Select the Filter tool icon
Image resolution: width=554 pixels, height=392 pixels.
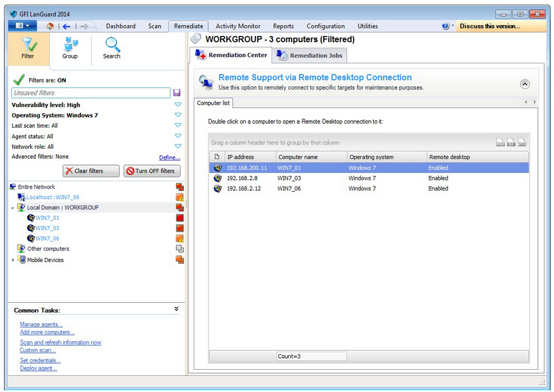click(29, 45)
